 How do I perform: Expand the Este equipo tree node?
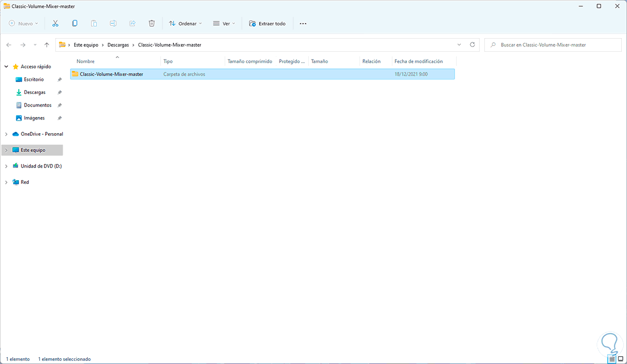[x=6, y=150]
